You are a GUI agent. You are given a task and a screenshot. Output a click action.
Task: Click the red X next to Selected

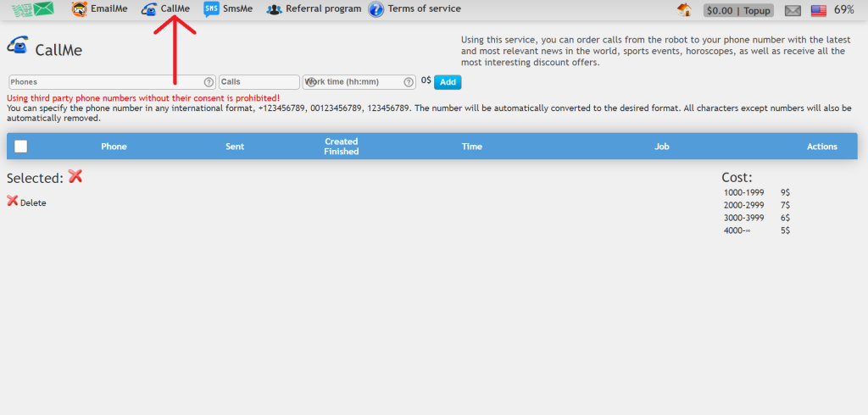(x=75, y=176)
